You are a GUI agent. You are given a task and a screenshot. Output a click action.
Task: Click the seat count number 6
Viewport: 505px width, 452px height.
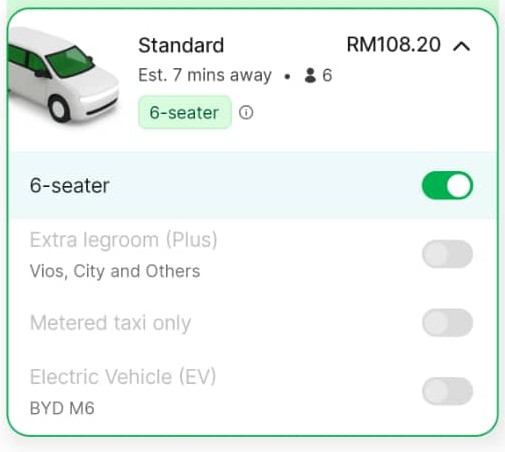tap(327, 75)
